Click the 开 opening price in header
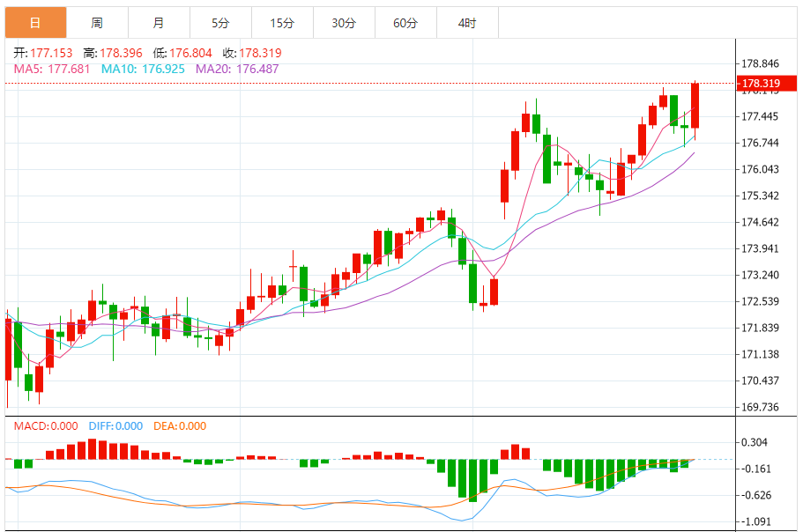 tap(41, 53)
